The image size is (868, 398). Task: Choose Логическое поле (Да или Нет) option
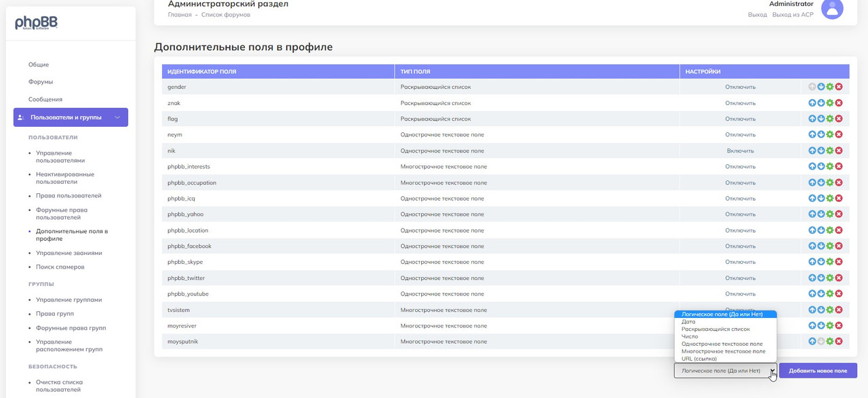pos(725,315)
